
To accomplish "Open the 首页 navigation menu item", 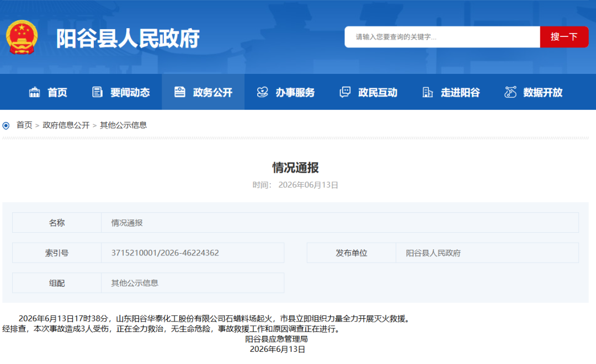I will [x=57, y=92].
